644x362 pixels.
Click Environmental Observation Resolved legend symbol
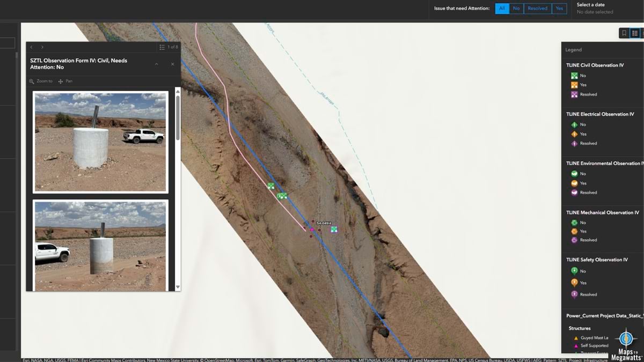[x=574, y=193]
